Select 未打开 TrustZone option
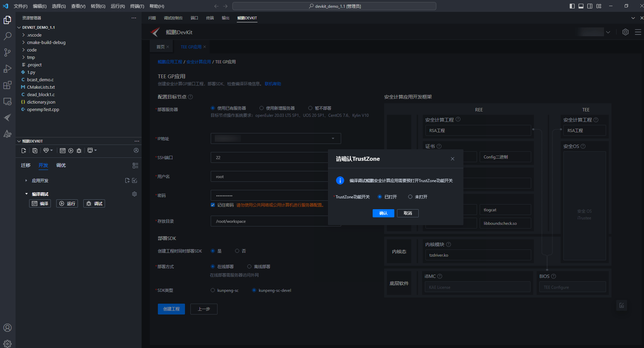 410,197
